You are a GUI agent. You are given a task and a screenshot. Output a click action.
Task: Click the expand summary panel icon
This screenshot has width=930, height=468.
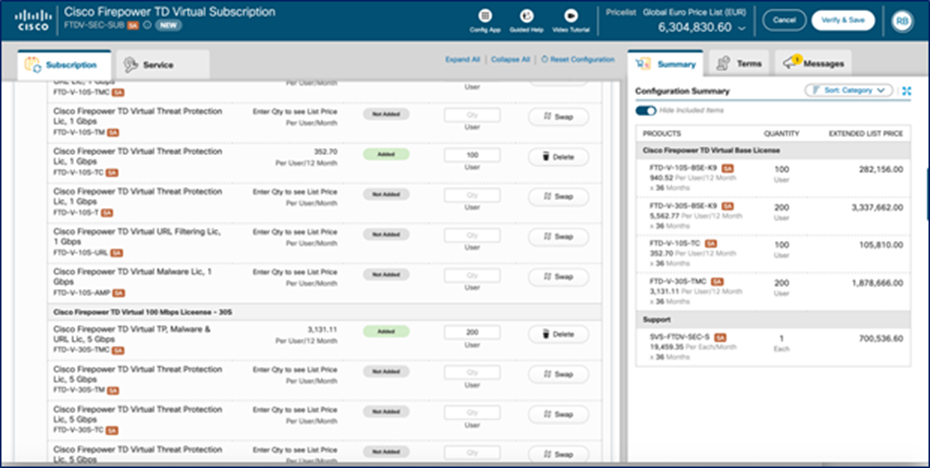(906, 91)
